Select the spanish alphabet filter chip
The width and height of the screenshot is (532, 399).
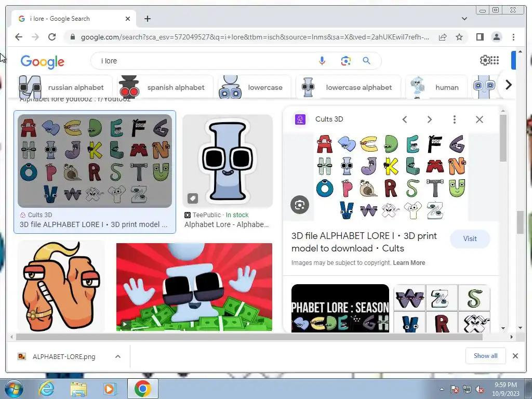(165, 87)
